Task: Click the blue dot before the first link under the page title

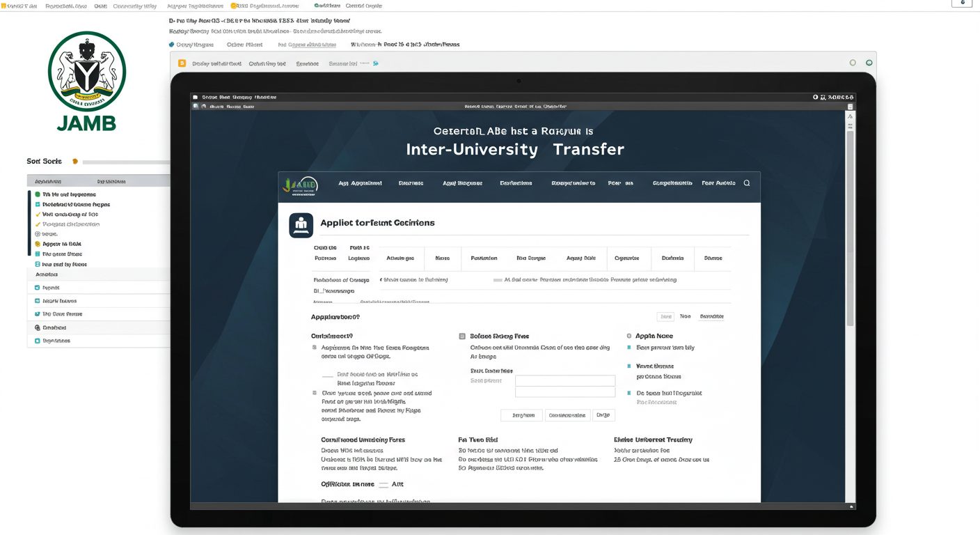Action: coord(172,45)
